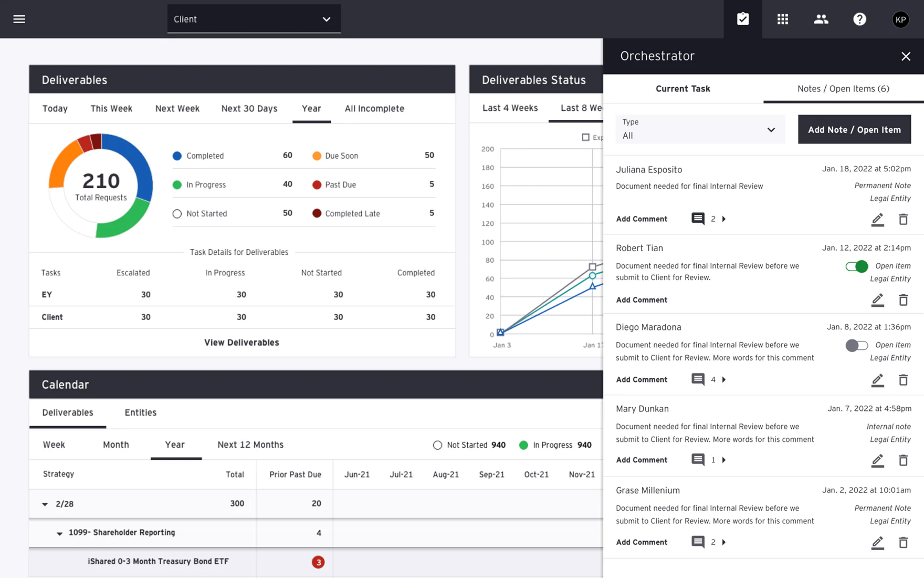Click the orange Due Soon legend swatch

point(317,156)
